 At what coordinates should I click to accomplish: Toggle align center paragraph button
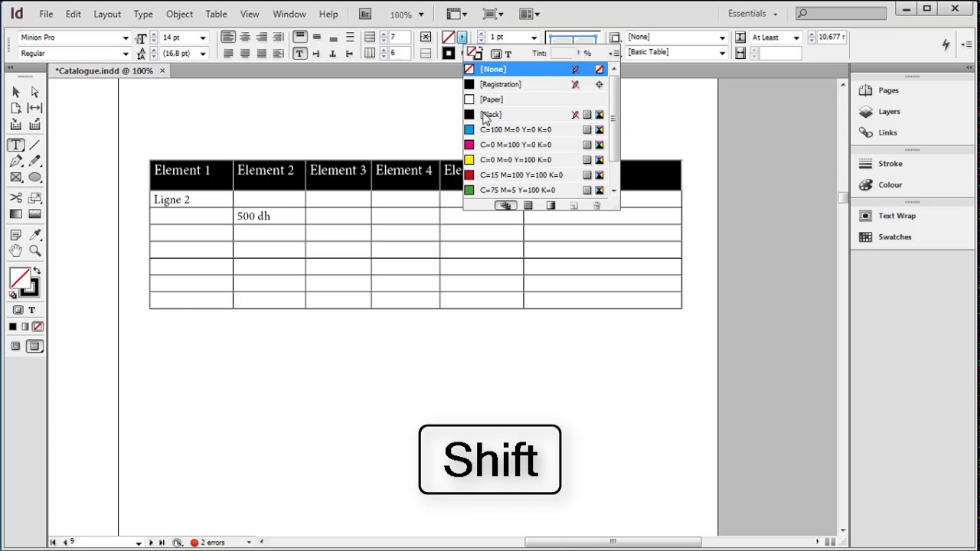pos(245,37)
